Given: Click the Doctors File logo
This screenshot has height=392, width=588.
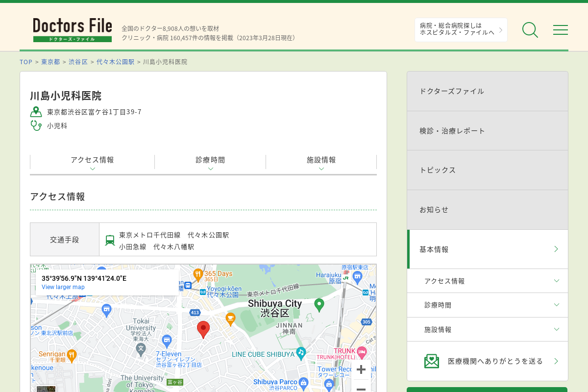Looking at the screenshot, I should point(73,30).
